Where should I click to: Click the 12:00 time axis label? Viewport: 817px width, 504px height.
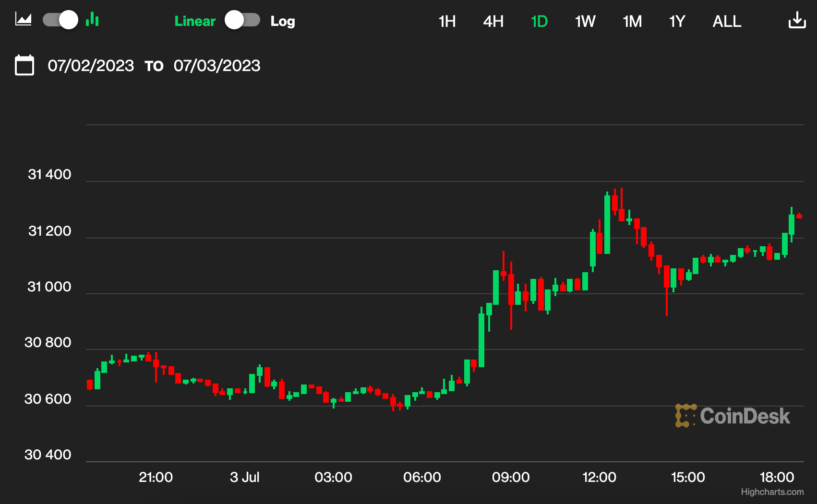point(599,477)
